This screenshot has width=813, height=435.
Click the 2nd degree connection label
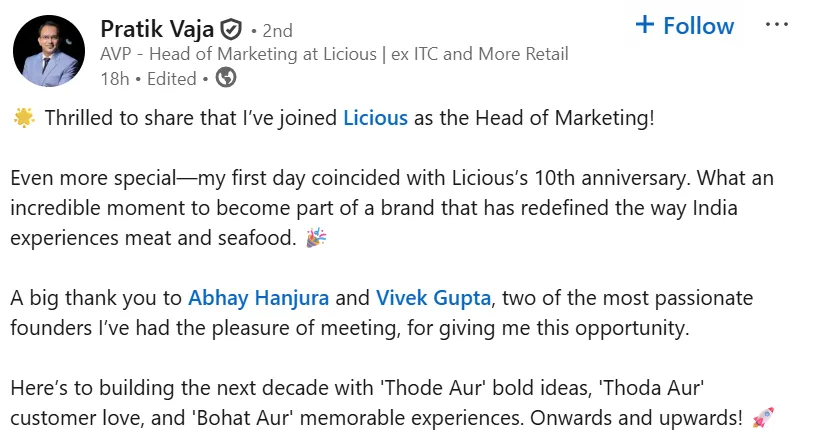coord(277,31)
